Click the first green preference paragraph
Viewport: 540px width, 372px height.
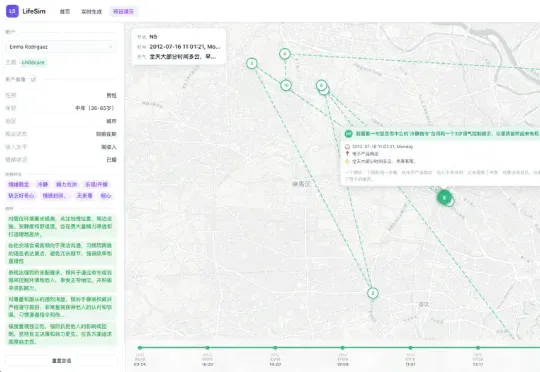coord(61,227)
